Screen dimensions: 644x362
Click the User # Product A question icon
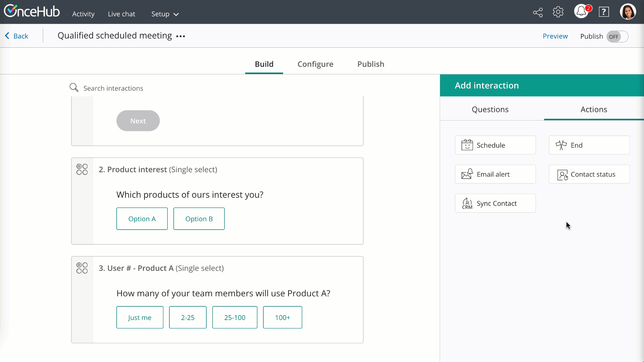point(82,268)
